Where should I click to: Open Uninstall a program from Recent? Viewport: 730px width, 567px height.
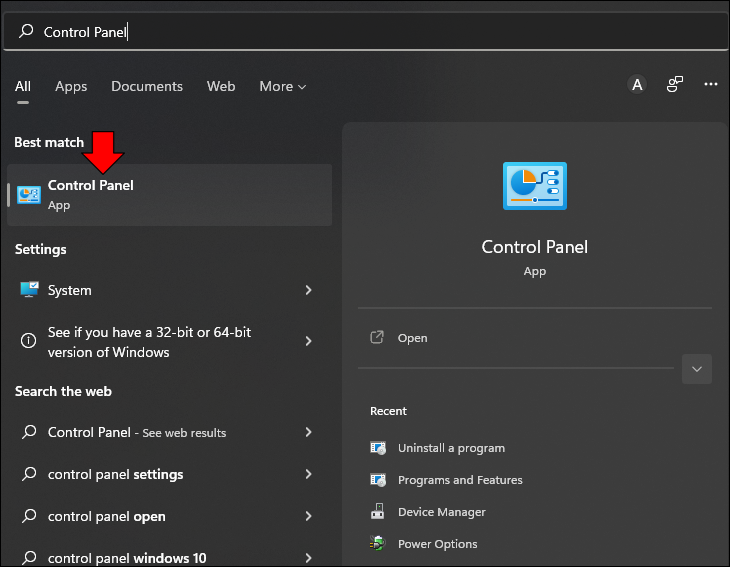pyautogui.click(x=451, y=448)
